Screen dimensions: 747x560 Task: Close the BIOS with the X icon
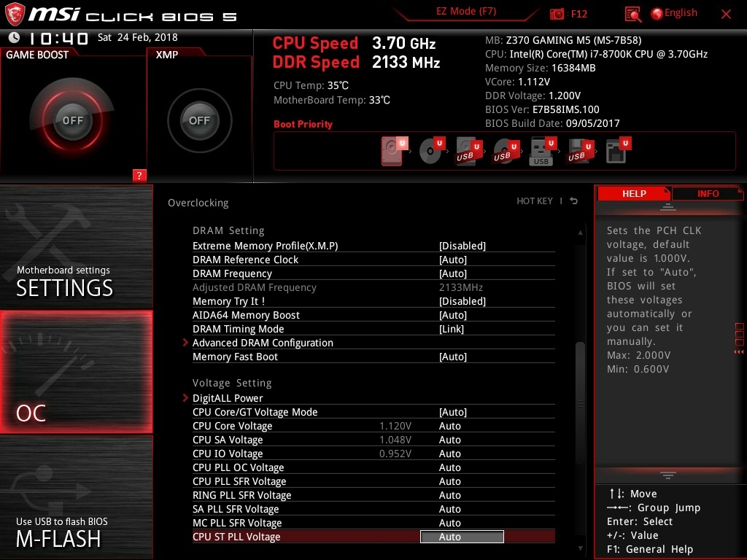[726, 15]
